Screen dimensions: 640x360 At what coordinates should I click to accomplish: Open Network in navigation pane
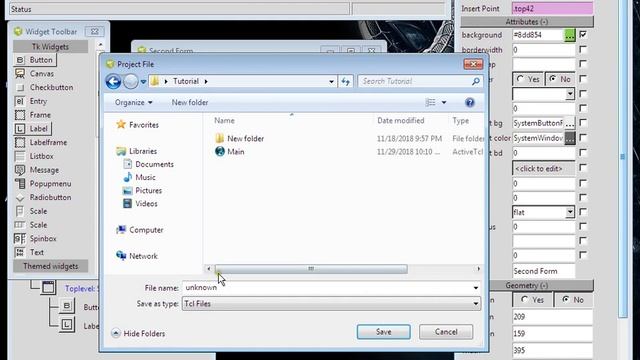click(137, 256)
